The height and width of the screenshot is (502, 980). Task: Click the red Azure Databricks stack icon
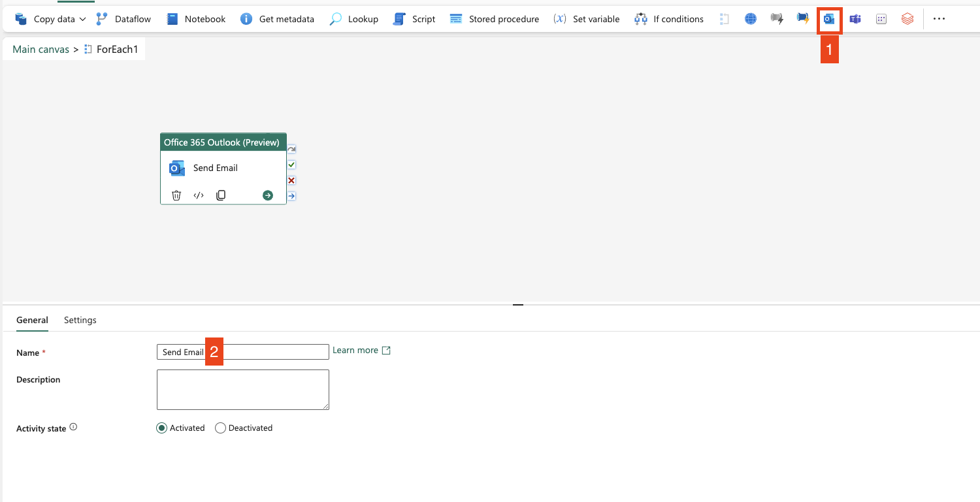click(x=907, y=20)
